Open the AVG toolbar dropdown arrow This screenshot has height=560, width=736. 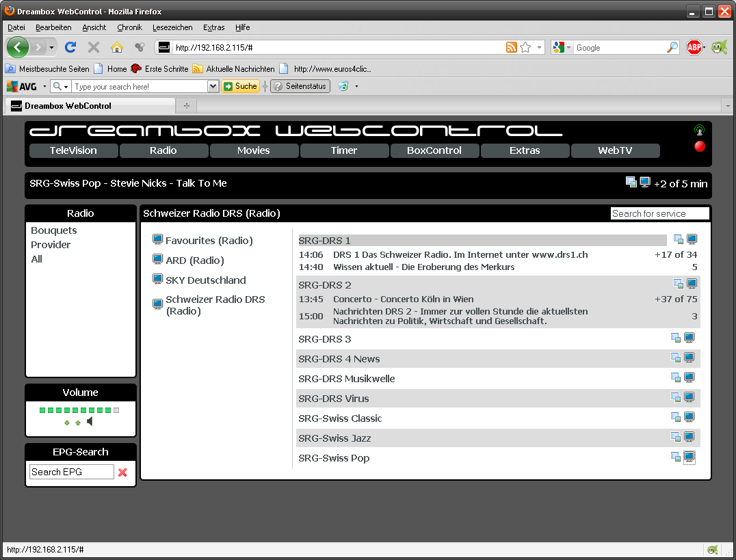coord(44,86)
